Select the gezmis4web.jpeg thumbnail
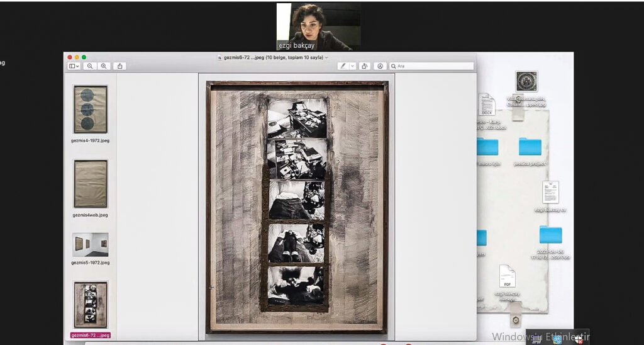 [x=91, y=184]
